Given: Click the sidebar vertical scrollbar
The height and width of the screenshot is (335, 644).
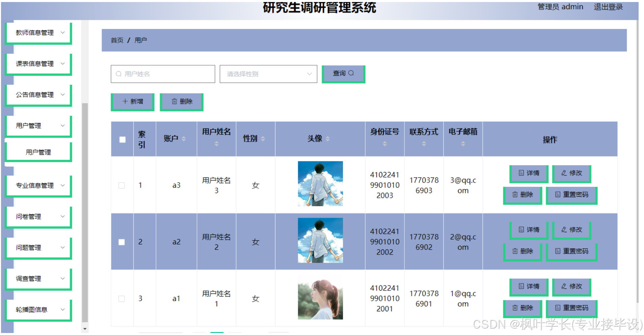Looking at the screenshot, I should (85, 213).
